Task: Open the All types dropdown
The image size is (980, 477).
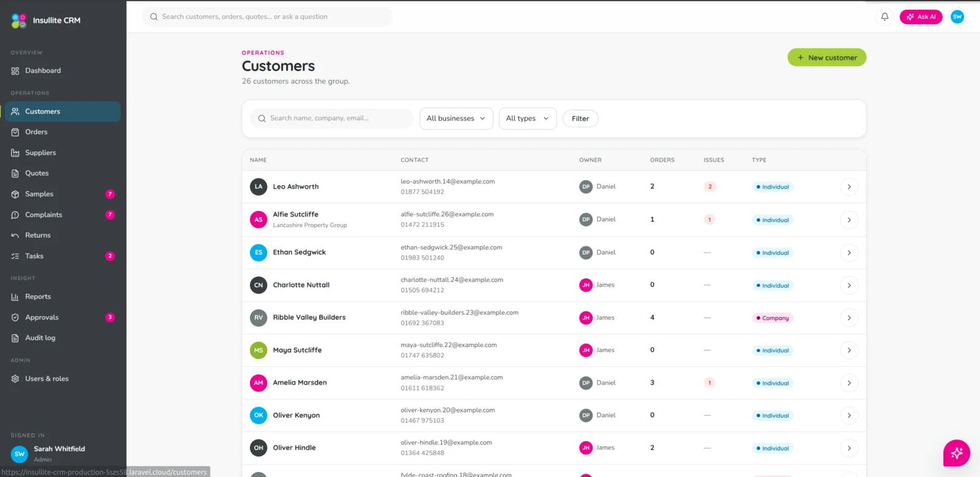Action: (527, 118)
